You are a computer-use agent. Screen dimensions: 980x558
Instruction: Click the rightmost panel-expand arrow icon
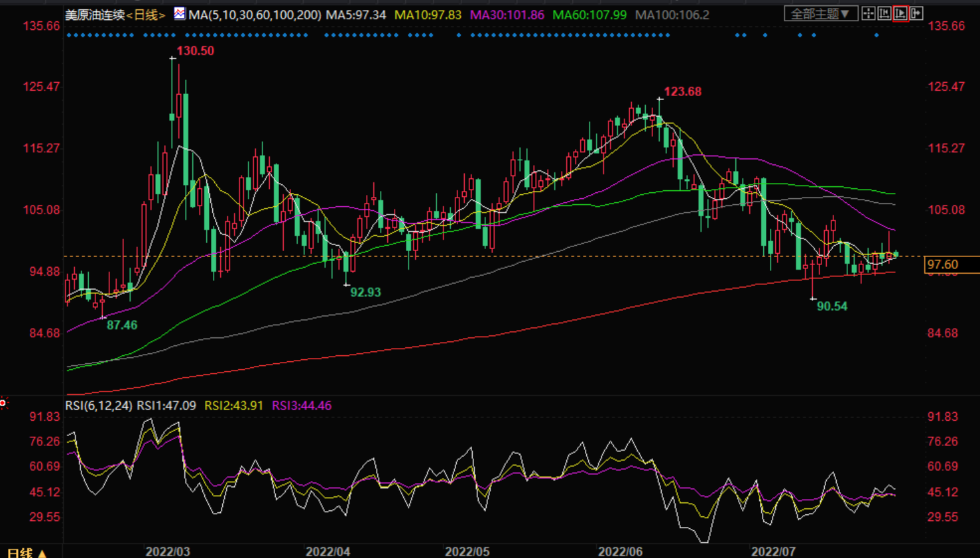916,14
